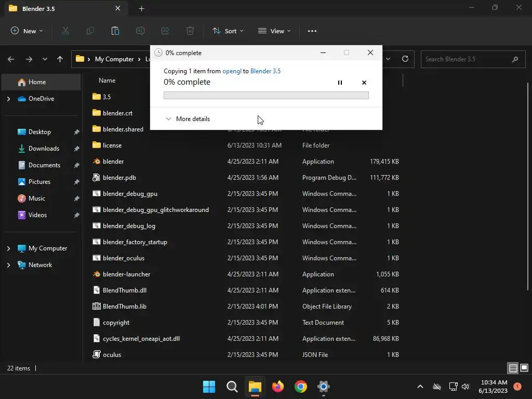This screenshot has width=532, height=399.
Task: Open the View dropdown menu
Action: [274, 31]
